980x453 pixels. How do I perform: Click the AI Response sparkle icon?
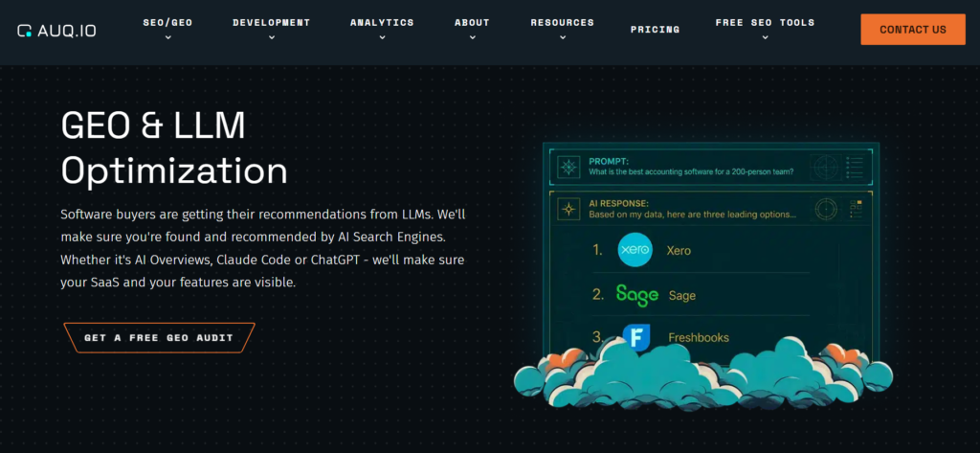tap(568, 209)
